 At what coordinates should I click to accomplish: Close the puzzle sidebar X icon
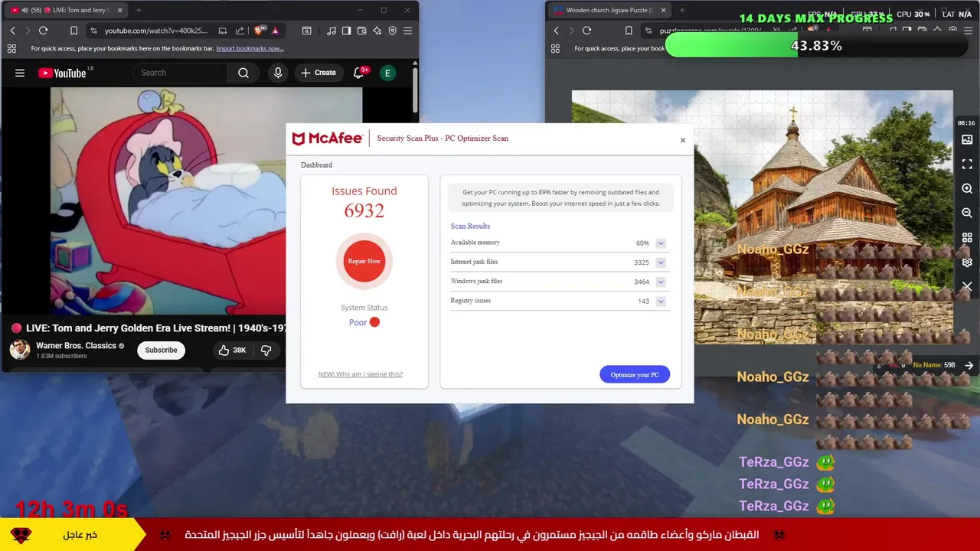(967, 286)
